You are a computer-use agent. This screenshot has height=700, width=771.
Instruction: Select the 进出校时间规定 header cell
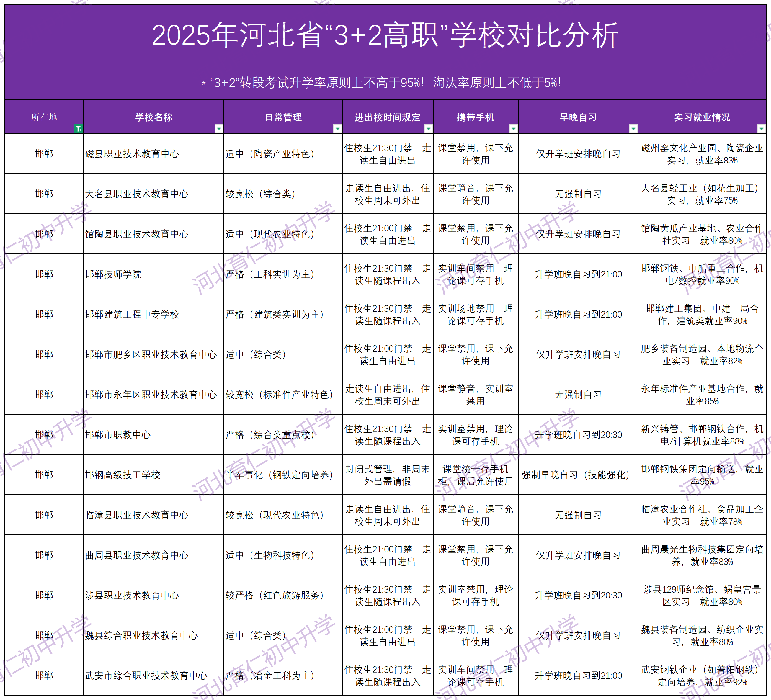click(388, 117)
